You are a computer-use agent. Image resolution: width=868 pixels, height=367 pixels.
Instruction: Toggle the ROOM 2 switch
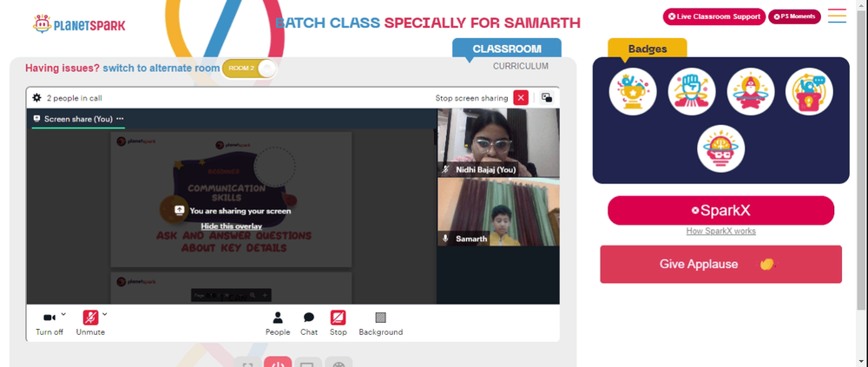[248, 69]
